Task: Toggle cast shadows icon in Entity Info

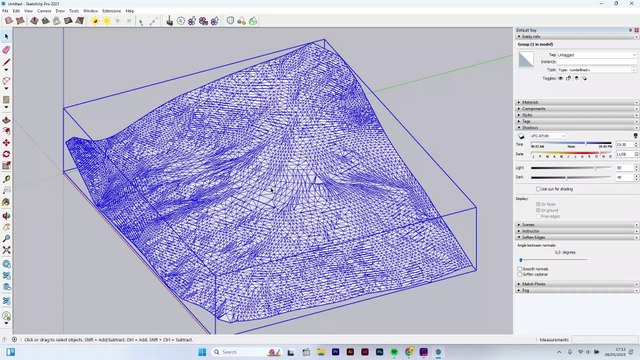Action: 584,78
